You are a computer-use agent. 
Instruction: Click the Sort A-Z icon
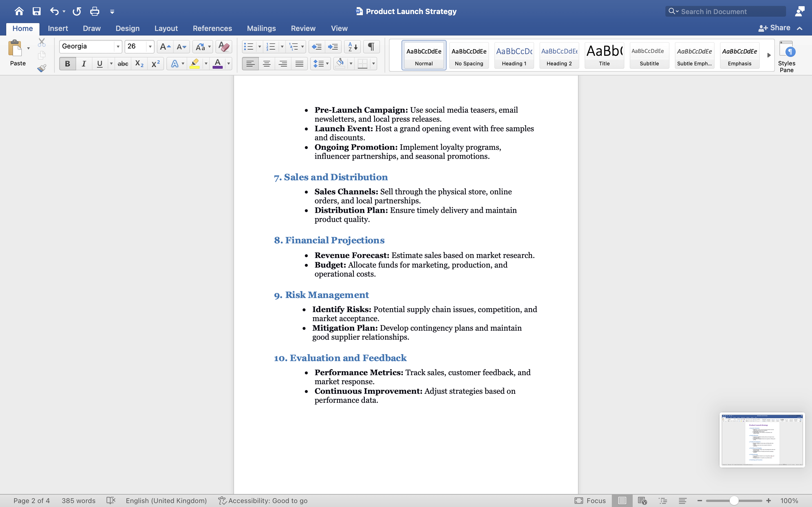coord(352,46)
